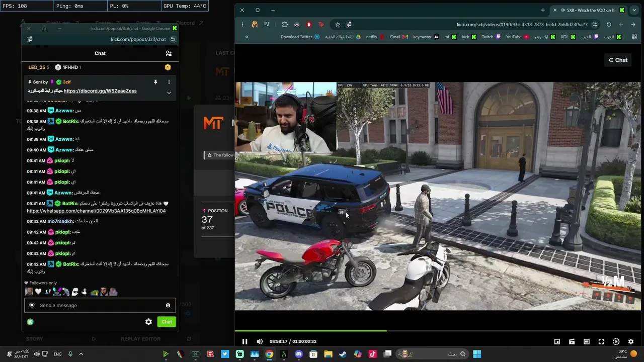Select the SXB Watch the VOD tab
The width and height of the screenshot is (644, 362).
pos(590,10)
